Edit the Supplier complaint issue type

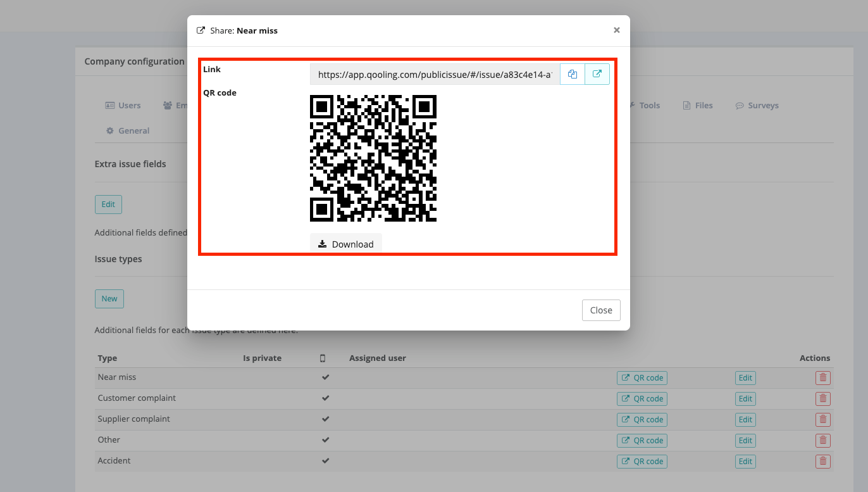tap(745, 420)
